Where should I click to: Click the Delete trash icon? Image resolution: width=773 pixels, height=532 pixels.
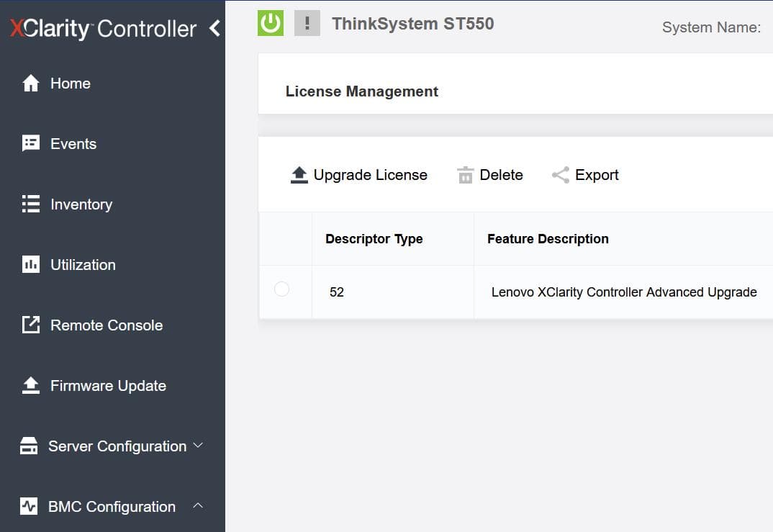pos(466,174)
